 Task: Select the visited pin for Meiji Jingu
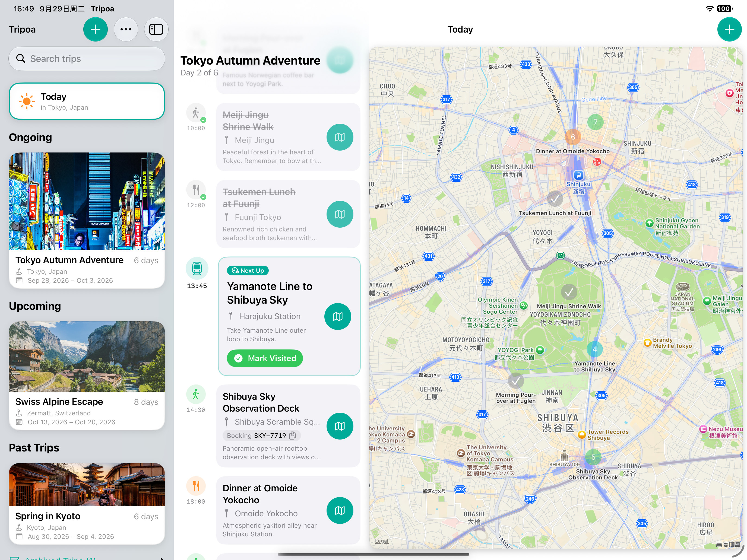pyautogui.click(x=569, y=292)
